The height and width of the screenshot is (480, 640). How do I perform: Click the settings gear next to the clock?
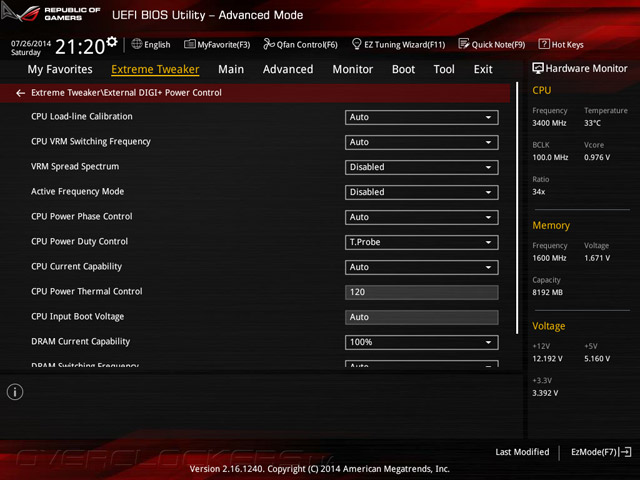point(112,41)
